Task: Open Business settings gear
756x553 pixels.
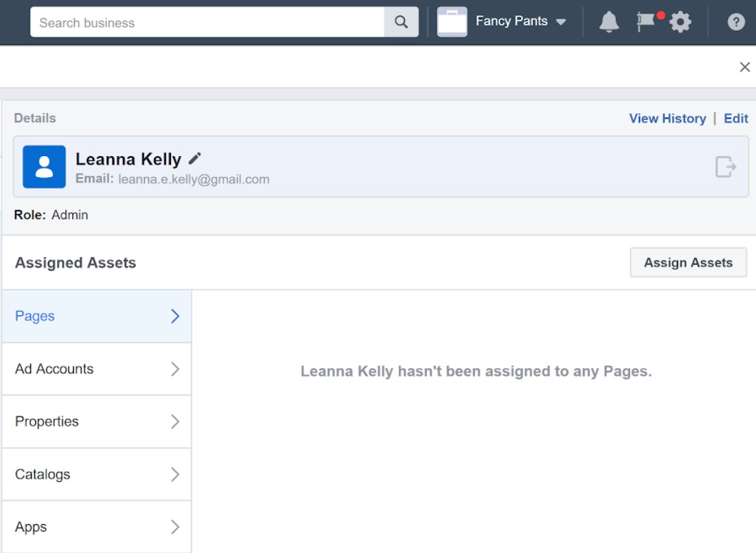Action: click(680, 22)
